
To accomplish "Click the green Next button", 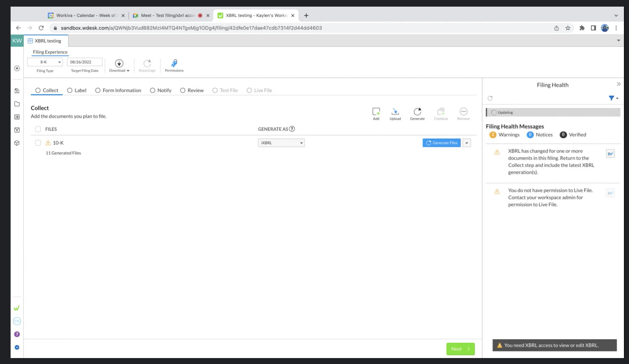I will pos(460,349).
